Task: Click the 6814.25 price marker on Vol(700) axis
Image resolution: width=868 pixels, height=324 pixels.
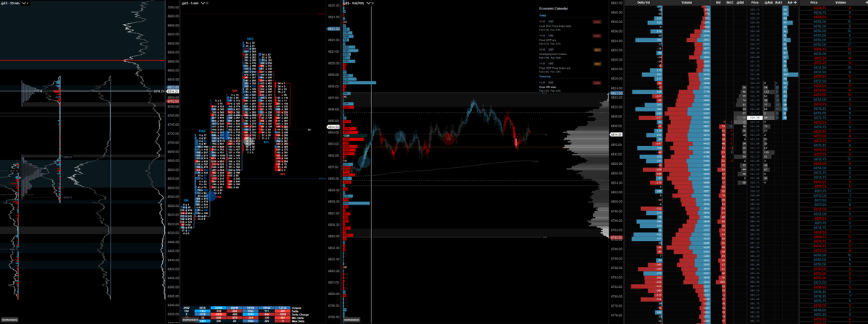Action: point(615,135)
